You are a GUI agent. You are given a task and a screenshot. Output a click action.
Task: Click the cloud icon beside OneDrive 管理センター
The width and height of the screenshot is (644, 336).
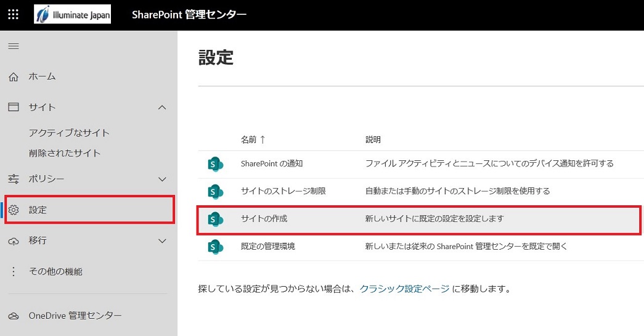coord(14,316)
